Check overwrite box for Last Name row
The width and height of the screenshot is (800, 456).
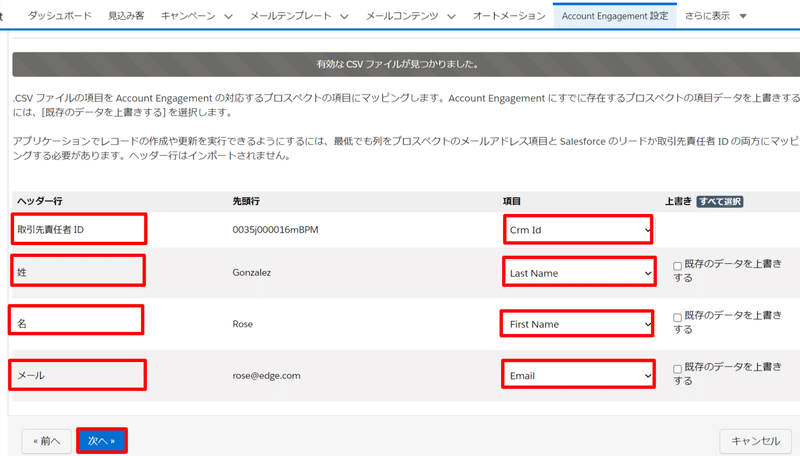678,266
